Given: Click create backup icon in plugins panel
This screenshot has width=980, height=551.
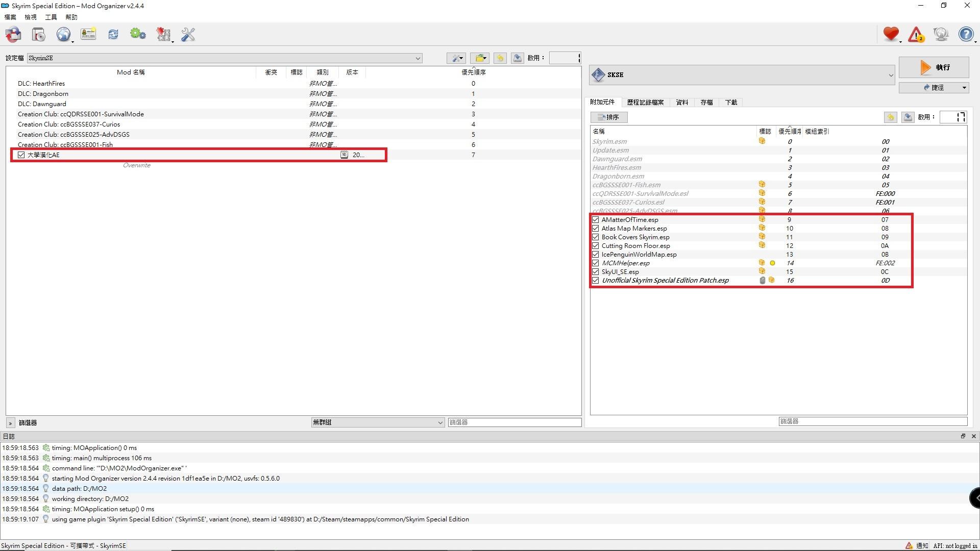Looking at the screenshot, I should pos(908,117).
